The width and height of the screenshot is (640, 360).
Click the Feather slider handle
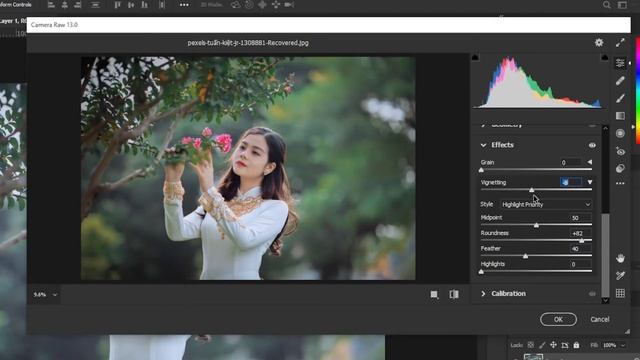525,256
